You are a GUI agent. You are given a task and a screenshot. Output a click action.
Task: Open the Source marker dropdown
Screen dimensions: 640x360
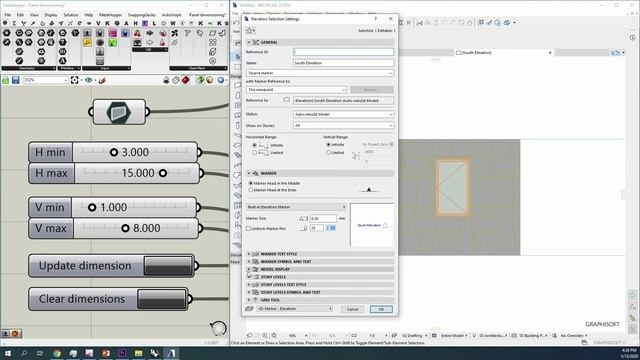point(320,73)
